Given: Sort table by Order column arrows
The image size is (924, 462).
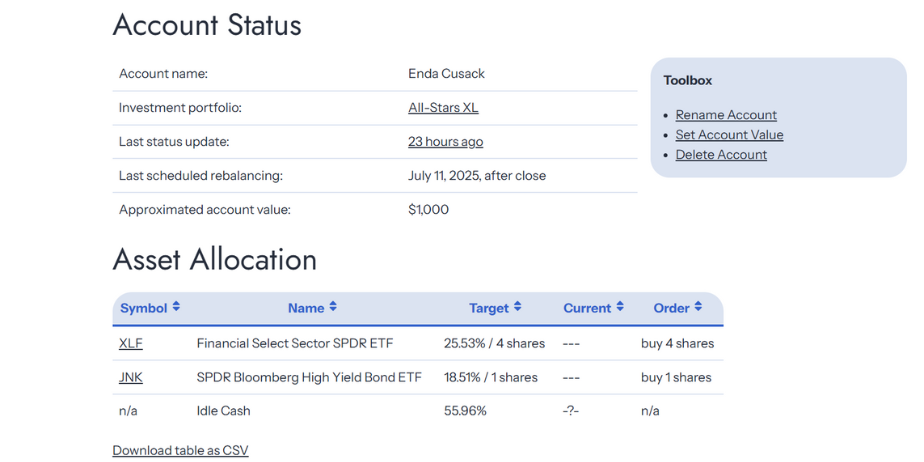Looking at the screenshot, I should [x=698, y=307].
